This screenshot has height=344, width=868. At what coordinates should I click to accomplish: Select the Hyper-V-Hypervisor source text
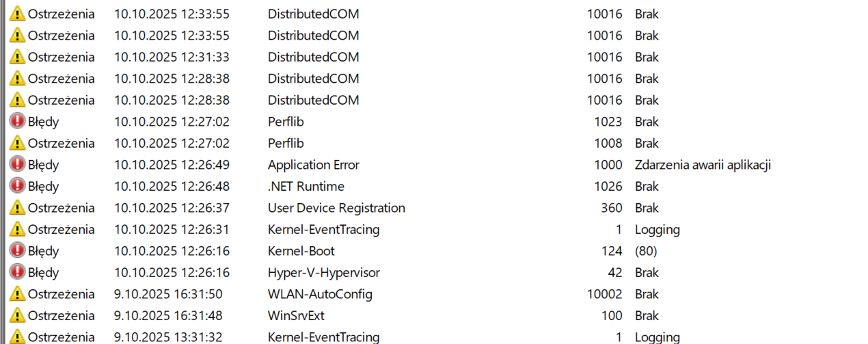pos(323,273)
